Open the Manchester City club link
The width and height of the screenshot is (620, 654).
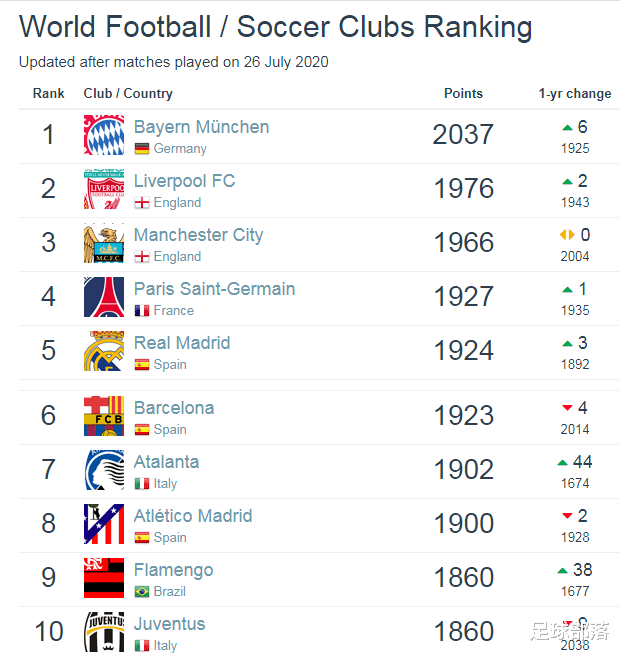tap(198, 235)
